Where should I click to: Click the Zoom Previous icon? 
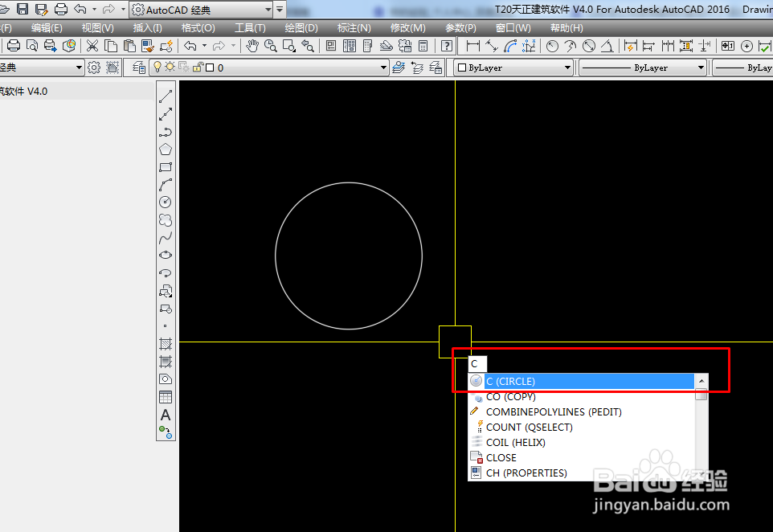pos(308,47)
